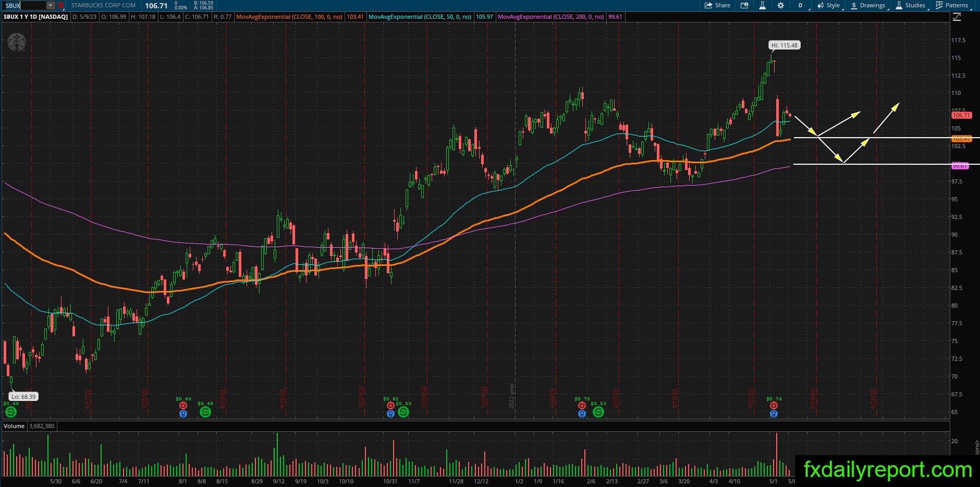Click the 117.5 label on the price axis

tap(958, 40)
